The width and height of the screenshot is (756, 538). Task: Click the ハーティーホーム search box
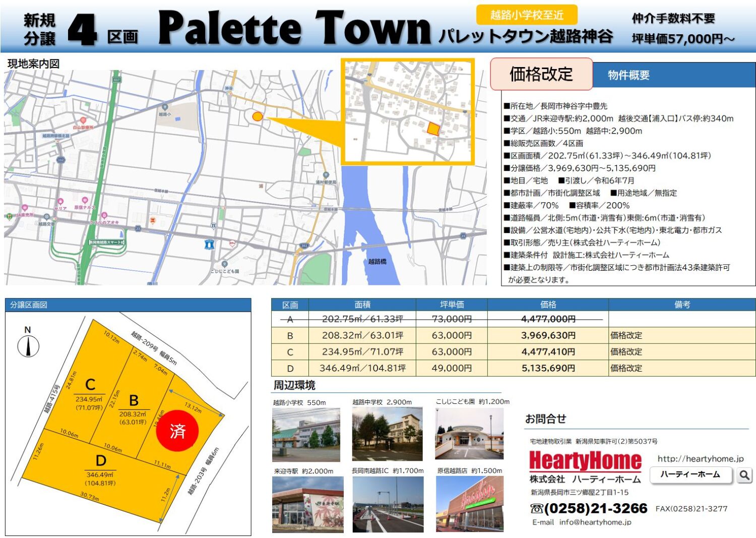pos(690,474)
